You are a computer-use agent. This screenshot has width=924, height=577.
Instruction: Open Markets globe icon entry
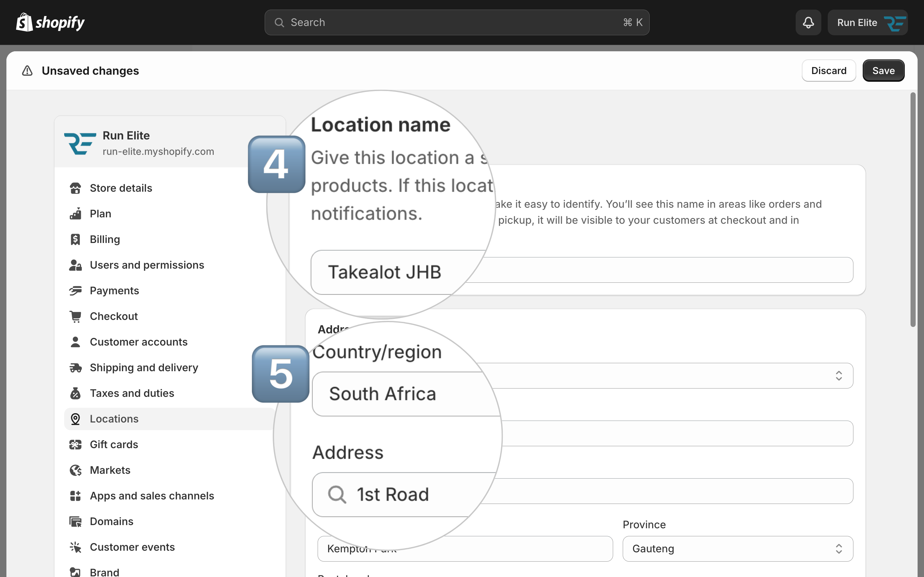pyautogui.click(x=75, y=470)
